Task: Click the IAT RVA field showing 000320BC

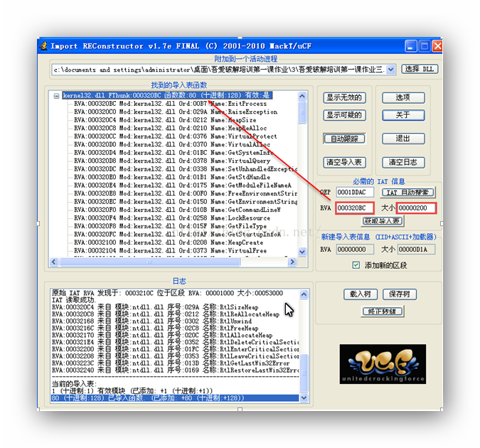Action: coord(355,208)
